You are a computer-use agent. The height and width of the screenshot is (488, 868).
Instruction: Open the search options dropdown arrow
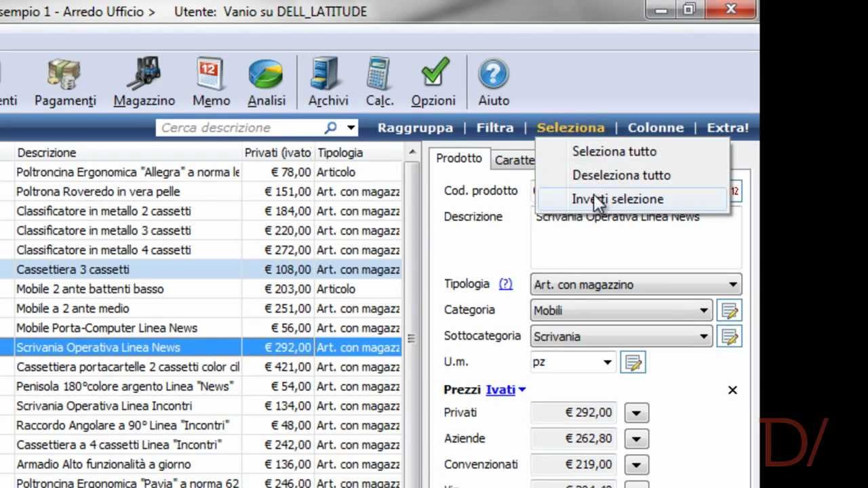tap(351, 127)
